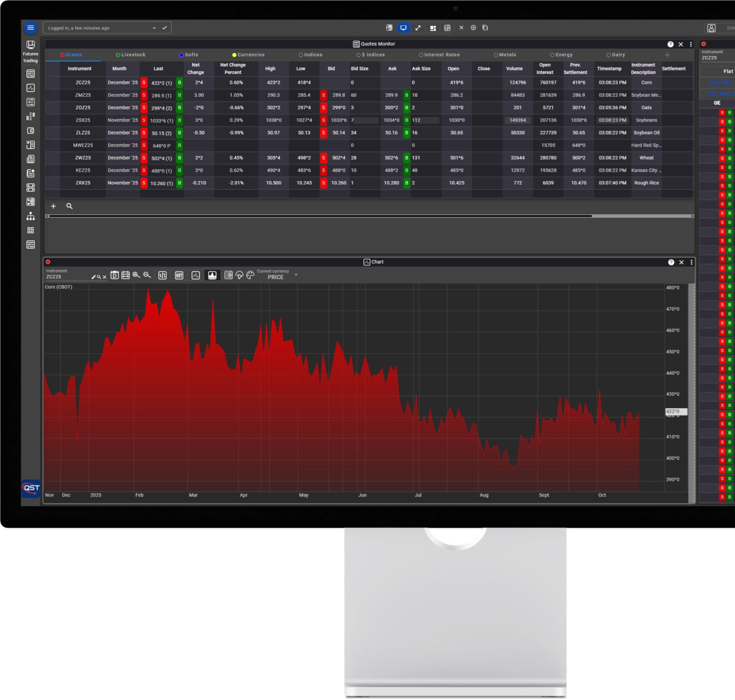Open the Quotes Monitor help icon
This screenshot has width=735, height=700.
coord(670,44)
